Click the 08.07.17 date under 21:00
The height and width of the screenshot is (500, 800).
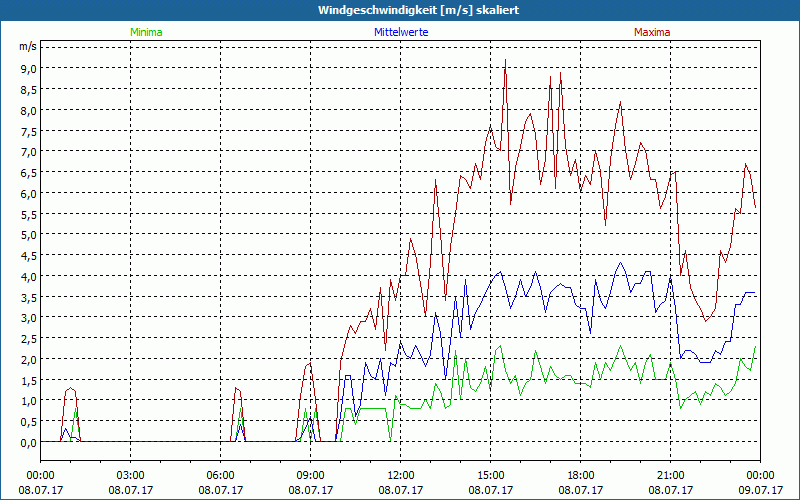tap(671, 490)
